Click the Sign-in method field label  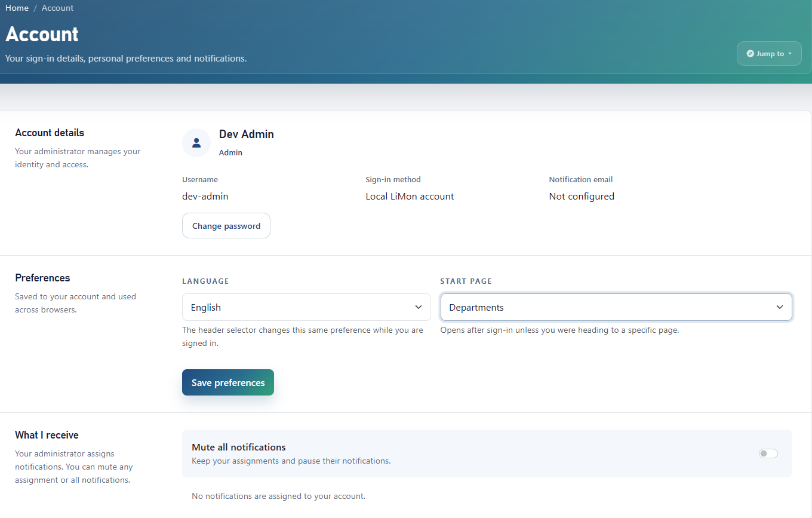pos(393,179)
